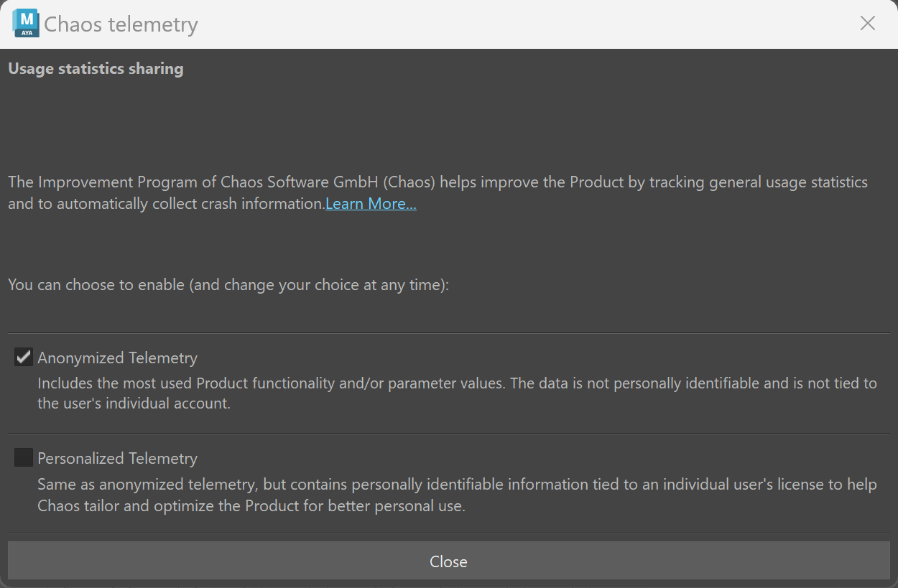Image resolution: width=898 pixels, height=588 pixels.
Task: Click the 'Same as anonymized telemetry' description
Action: (x=457, y=495)
